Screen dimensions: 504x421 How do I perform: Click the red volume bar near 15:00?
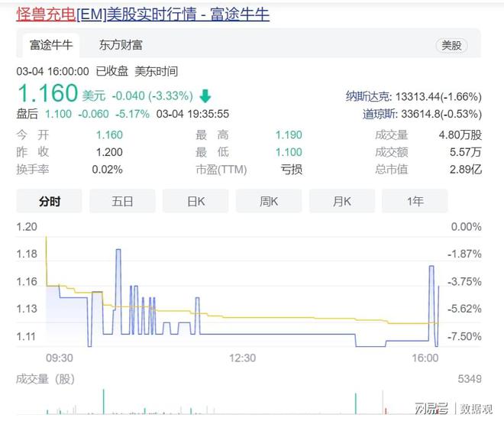(386, 411)
